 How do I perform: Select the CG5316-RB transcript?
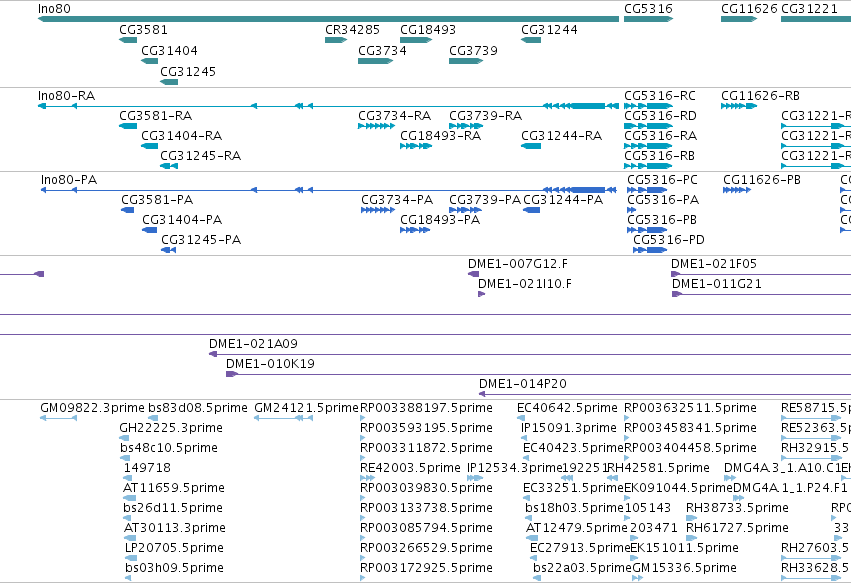pos(649,166)
